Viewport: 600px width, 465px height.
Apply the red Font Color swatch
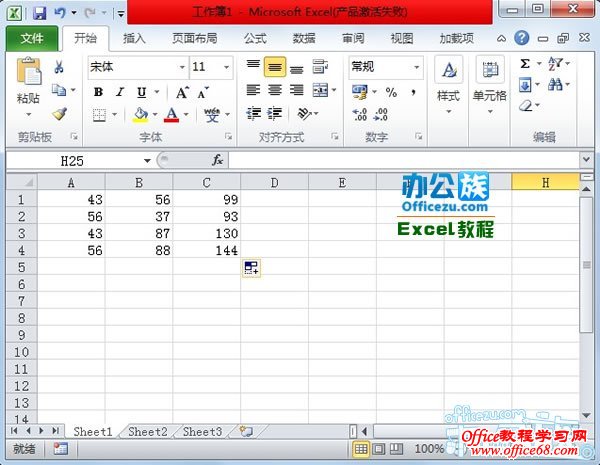171,114
